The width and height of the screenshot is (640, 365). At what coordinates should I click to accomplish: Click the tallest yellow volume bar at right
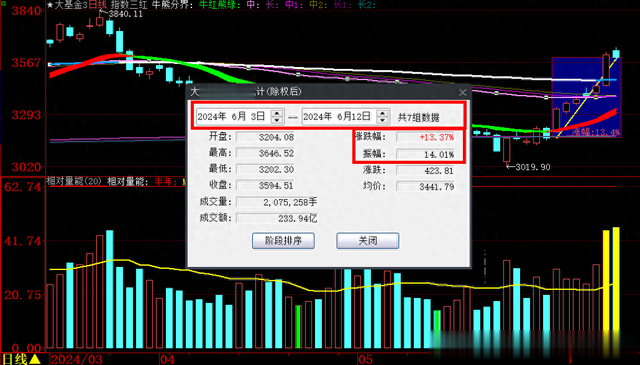[x=616, y=288]
